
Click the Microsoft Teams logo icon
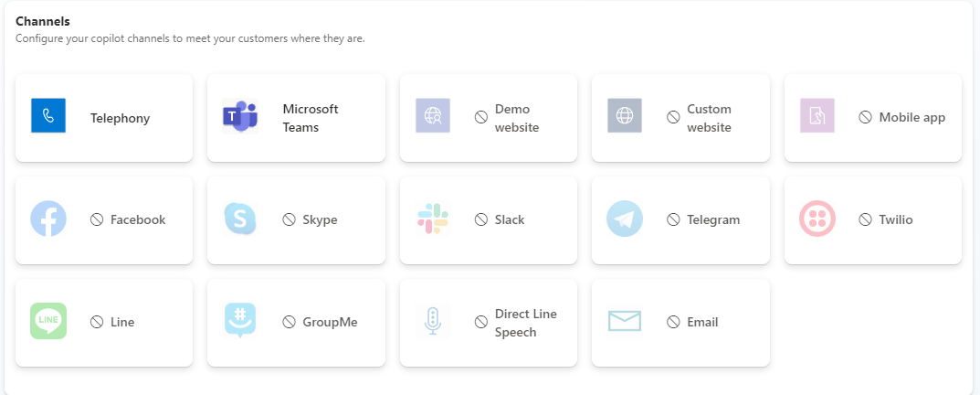240,117
